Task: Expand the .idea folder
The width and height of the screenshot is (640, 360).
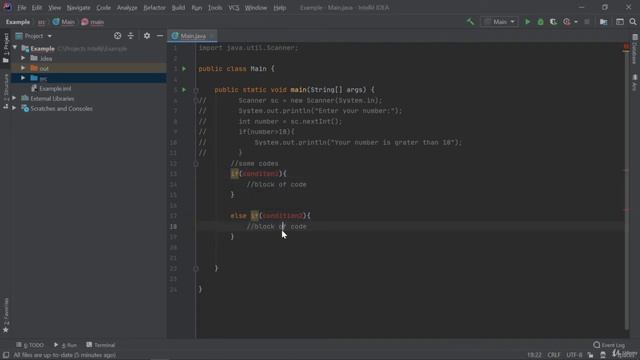Action: coord(23,58)
